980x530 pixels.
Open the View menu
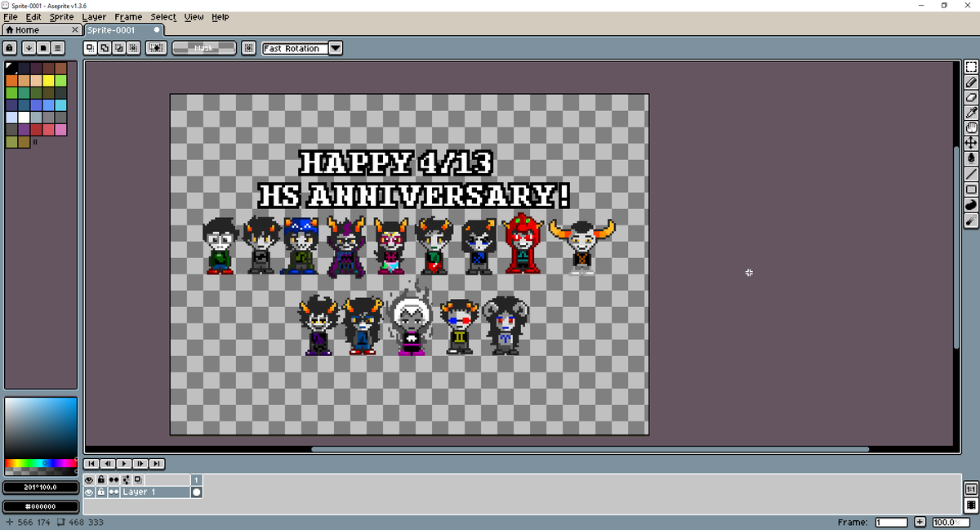pyautogui.click(x=194, y=16)
